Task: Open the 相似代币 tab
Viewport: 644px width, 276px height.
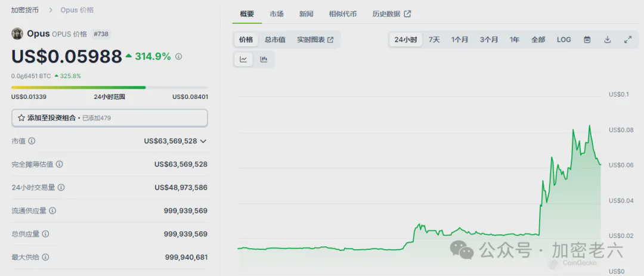Action: tap(342, 14)
